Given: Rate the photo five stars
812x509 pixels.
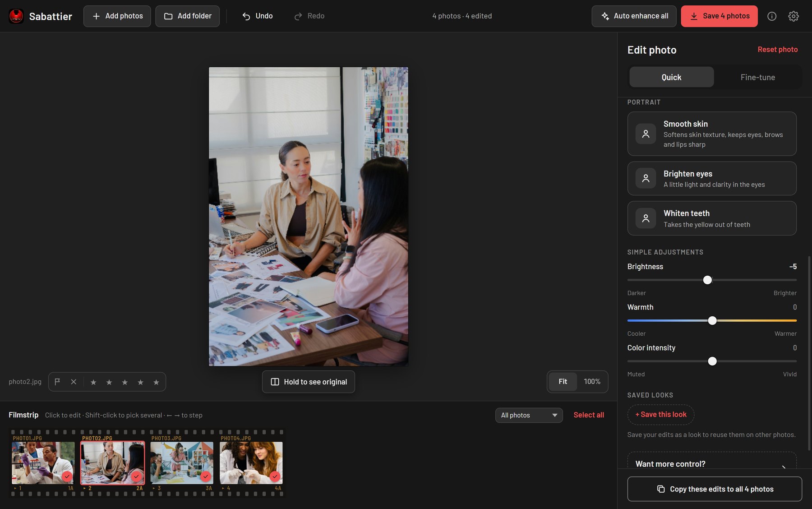Looking at the screenshot, I should [x=156, y=382].
